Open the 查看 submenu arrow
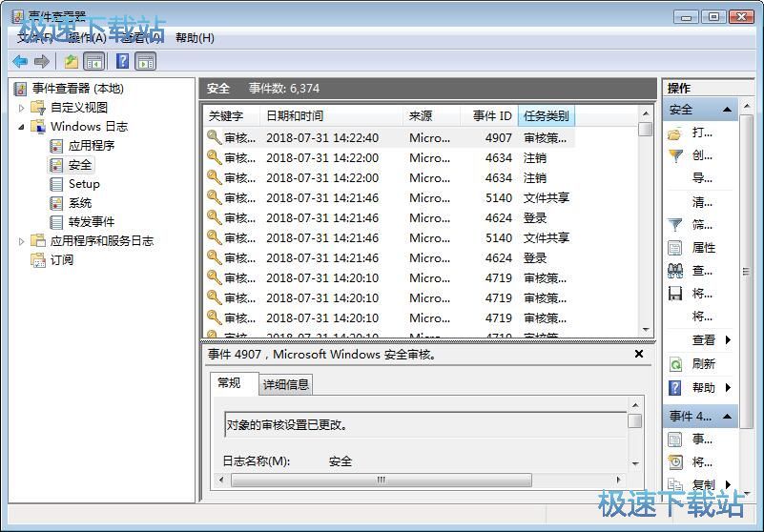The width and height of the screenshot is (764, 532). [x=728, y=340]
